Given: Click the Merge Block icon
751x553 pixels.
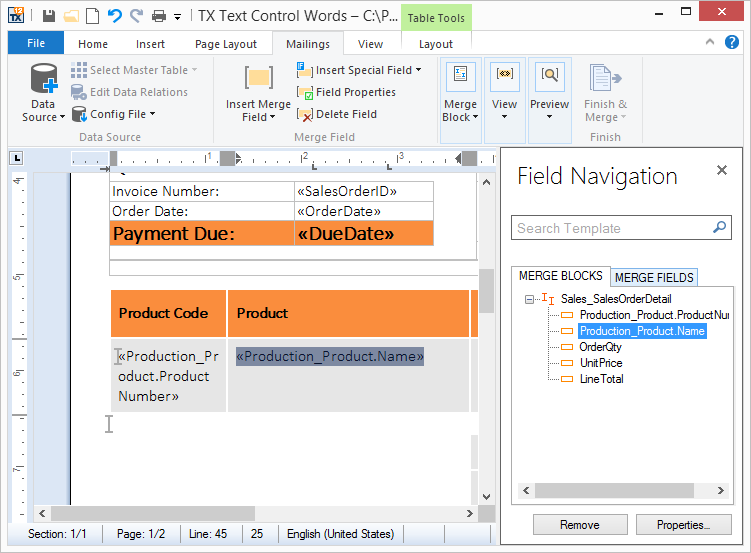Looking at the screenshot, I should coord(460,76).
